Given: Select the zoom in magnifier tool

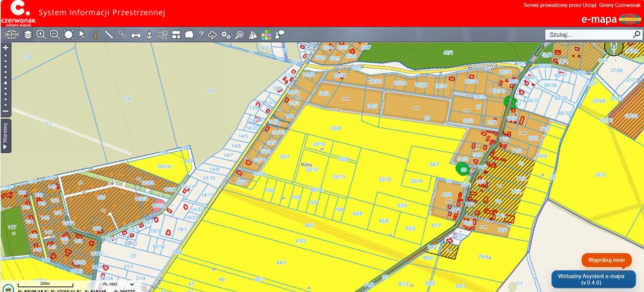Looking at the screenshot, I should pos(41,35).
